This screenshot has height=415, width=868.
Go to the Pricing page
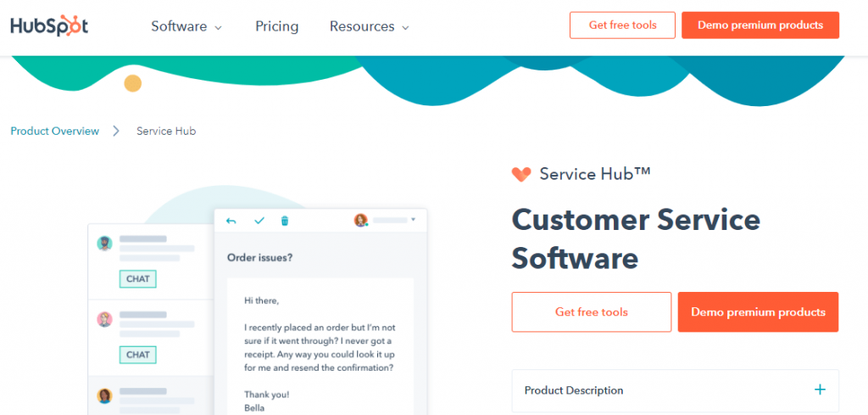(x=276, y=26)
